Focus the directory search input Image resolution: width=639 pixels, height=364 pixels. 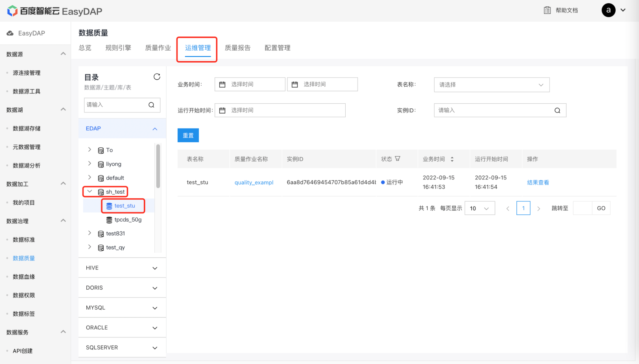click(x=122, y=105)
